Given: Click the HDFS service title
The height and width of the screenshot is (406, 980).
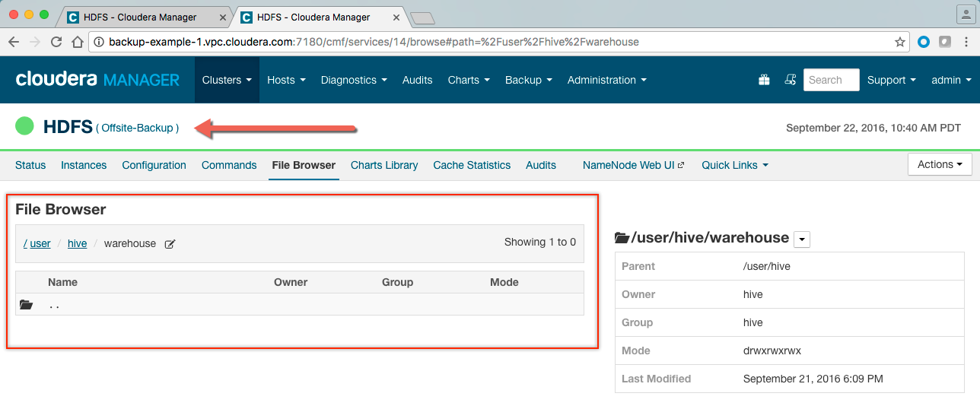Looking at the screenshot, I should (x=68, y=127).
